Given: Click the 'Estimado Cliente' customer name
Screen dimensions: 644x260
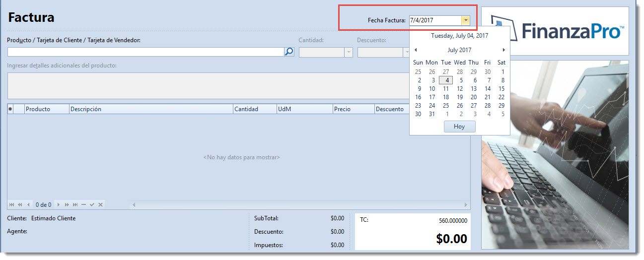Looking at the screenshot, I should 54,218.
